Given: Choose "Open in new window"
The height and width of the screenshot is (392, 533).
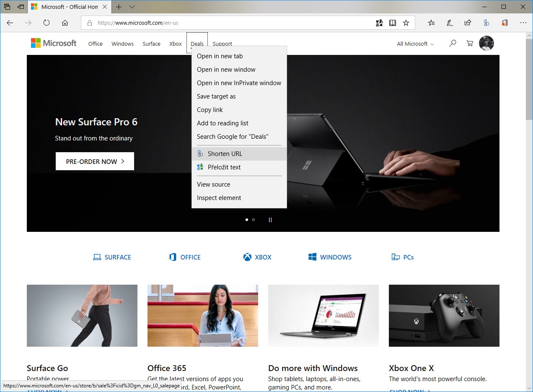Looking at the screenshot, I should tap(239, 70).
